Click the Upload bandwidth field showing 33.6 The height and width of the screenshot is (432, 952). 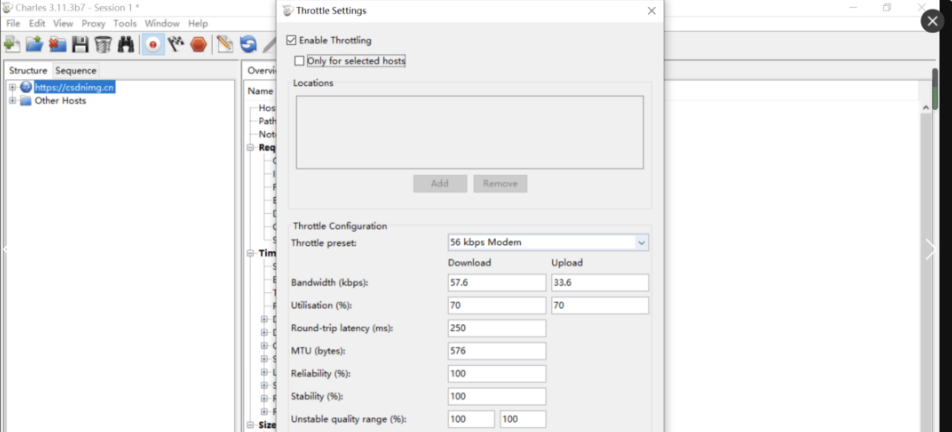point(600,283)
